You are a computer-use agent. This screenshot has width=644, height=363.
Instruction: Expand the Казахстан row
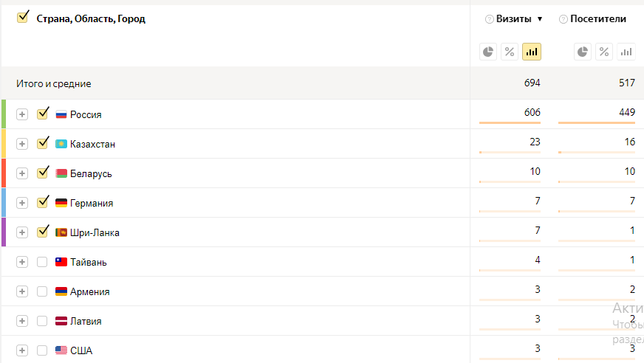22,144
